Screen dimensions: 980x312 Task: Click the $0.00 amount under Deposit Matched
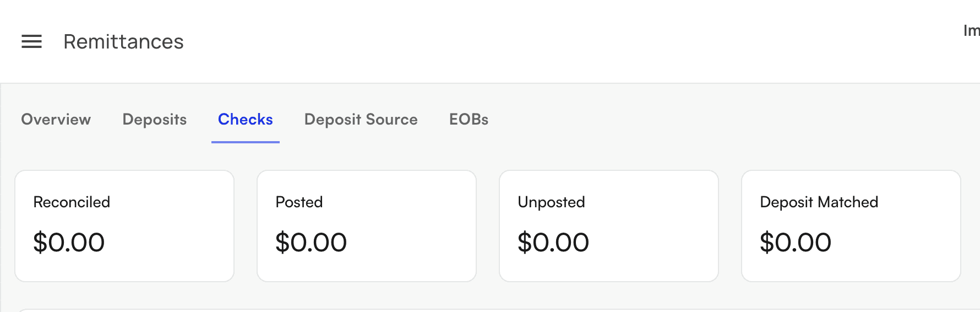click(796, 243)
